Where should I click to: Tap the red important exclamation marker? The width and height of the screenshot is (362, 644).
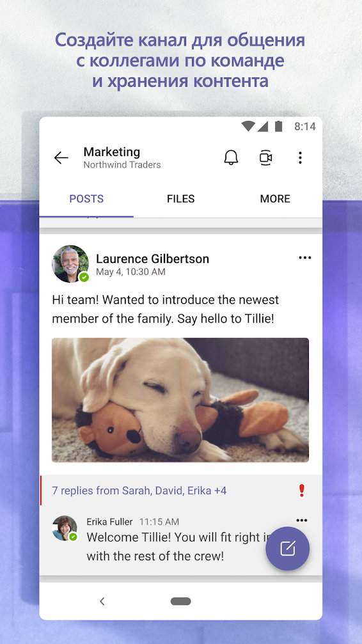(302, 490)
